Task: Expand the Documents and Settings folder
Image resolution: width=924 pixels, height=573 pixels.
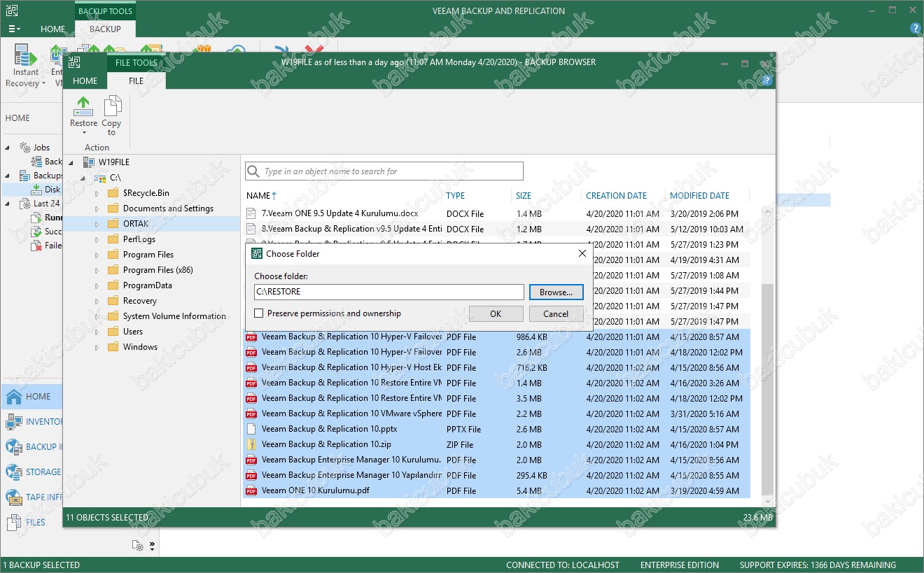Action: (97, 208)
